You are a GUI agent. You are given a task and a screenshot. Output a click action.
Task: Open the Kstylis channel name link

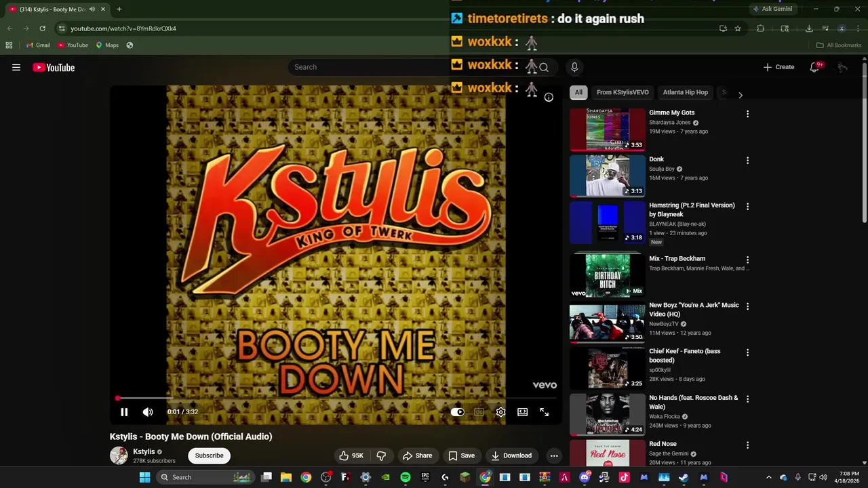[144, 451]
